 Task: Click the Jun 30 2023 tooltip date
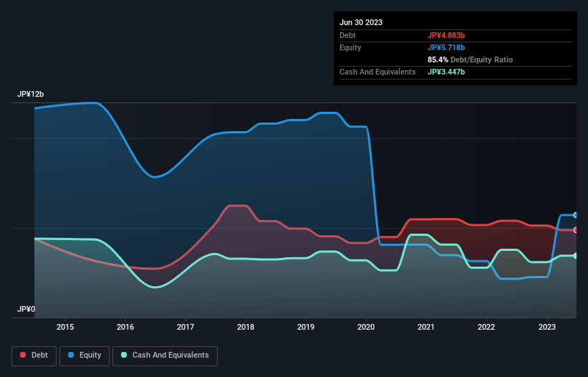point(361,22)
